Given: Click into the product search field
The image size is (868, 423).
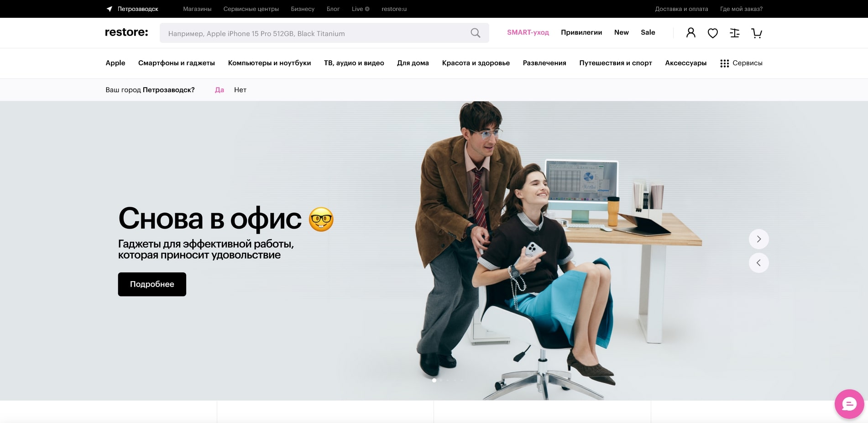Looking at the screenshot, I should 315,33.
